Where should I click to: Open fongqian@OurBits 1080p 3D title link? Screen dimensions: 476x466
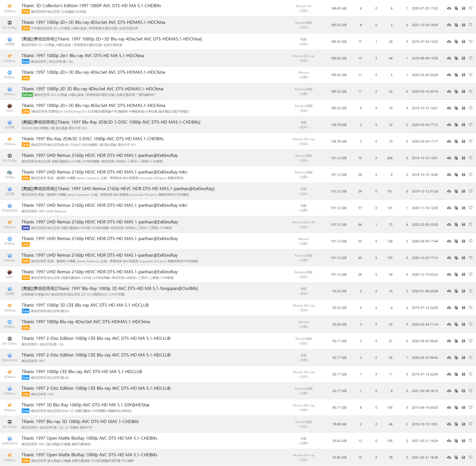[110, 288]
